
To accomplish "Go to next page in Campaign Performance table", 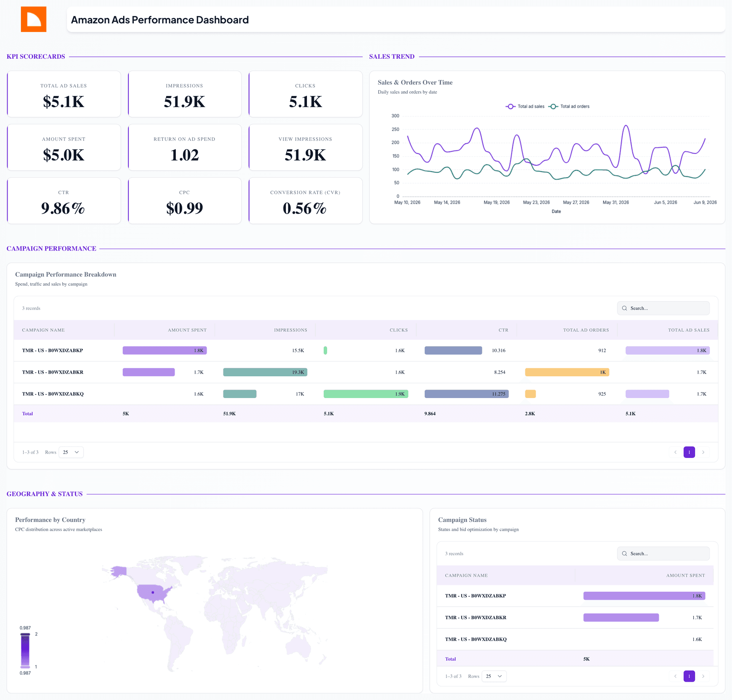I will 703,452.
